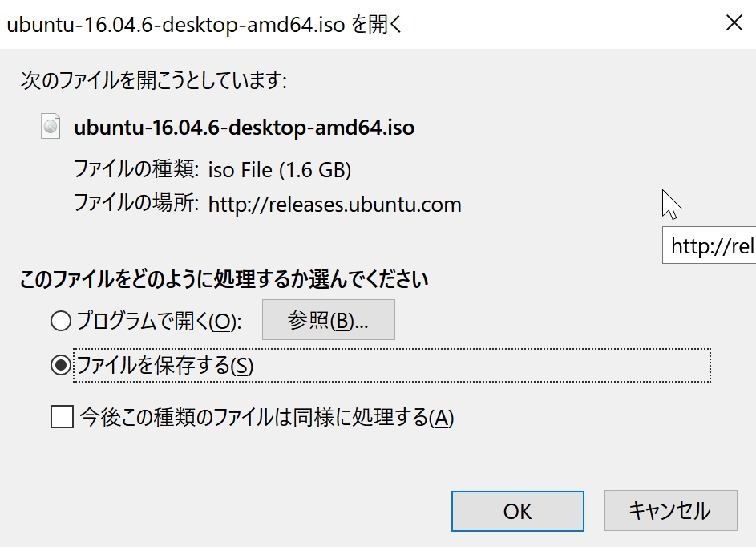Confirm with the OK button
This screenshot has height=547, width=756.
tap(517, 511)
